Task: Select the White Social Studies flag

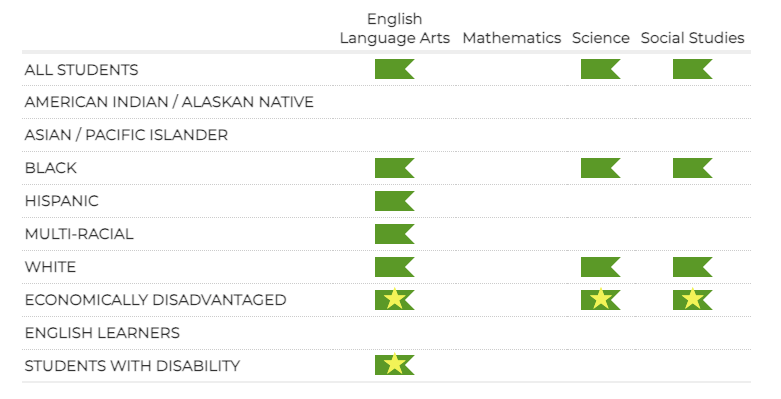Action: tap(692, 267)
